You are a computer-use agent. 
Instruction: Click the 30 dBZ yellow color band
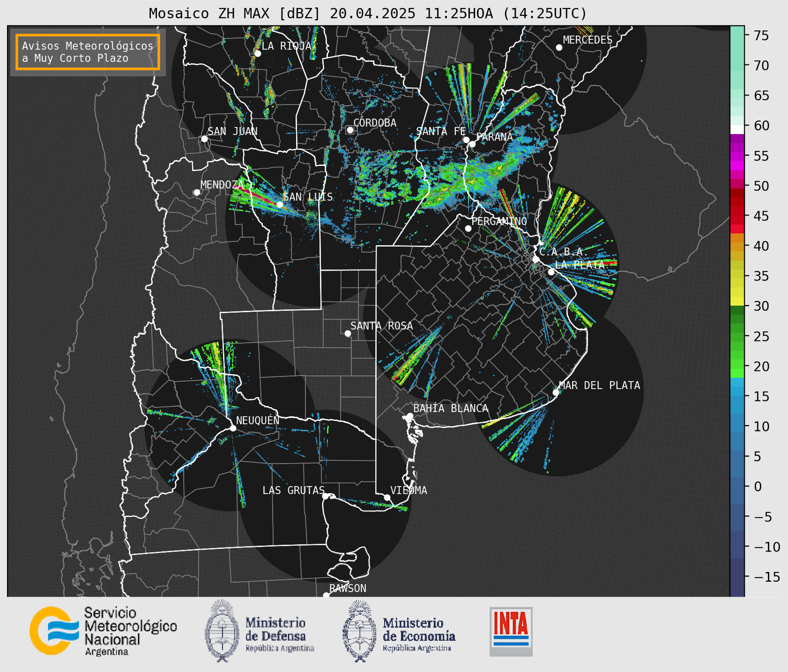[x=737, y=302]
